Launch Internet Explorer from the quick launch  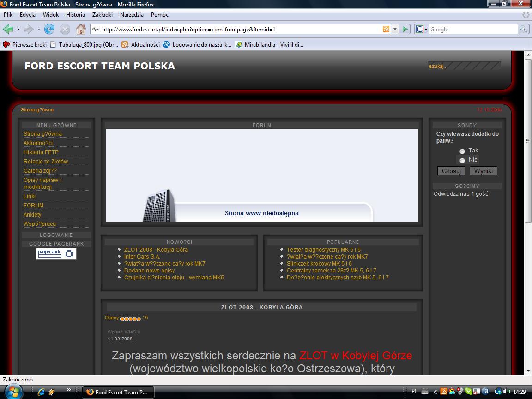pos(41,392)
